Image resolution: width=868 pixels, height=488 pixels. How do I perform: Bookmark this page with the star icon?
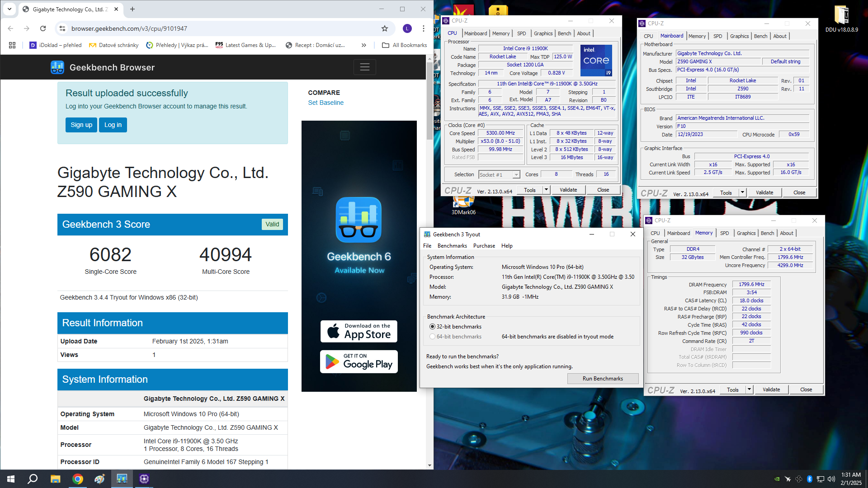(x=385, y=28)
